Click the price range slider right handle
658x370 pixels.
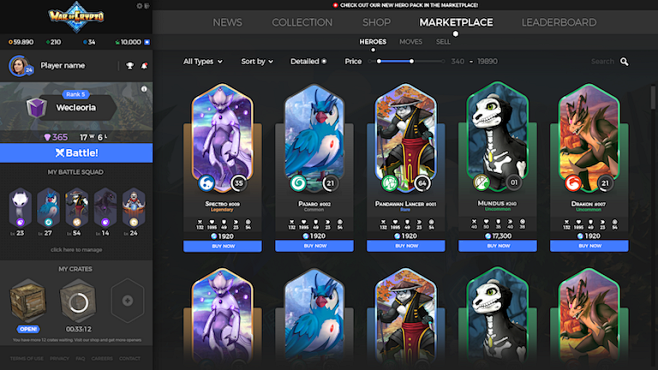click(x=412, y=61)
